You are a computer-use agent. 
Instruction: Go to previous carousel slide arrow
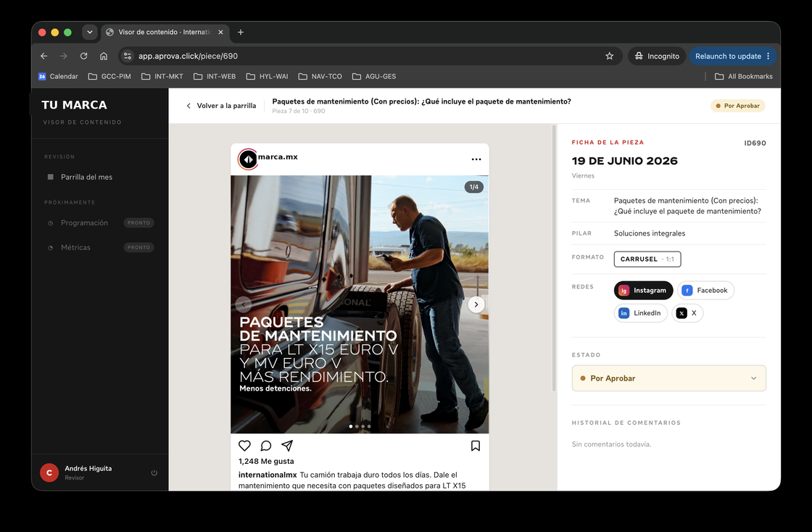(244, 304)
